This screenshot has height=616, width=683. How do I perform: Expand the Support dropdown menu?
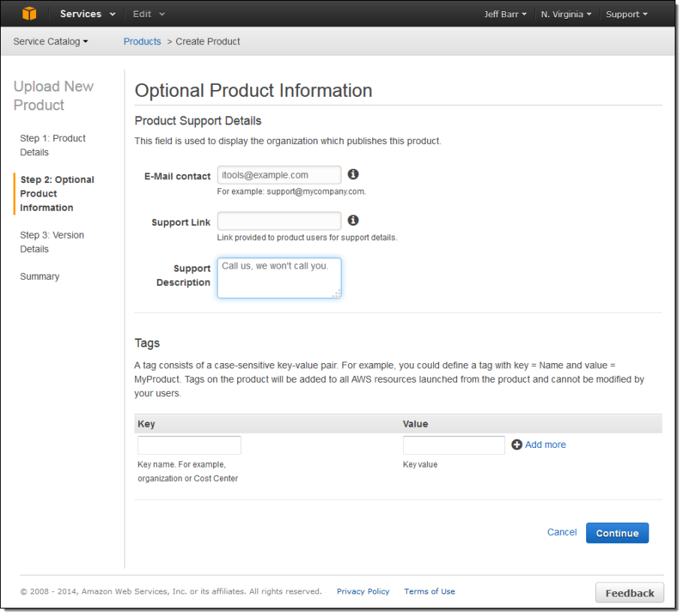coord(627,14)
